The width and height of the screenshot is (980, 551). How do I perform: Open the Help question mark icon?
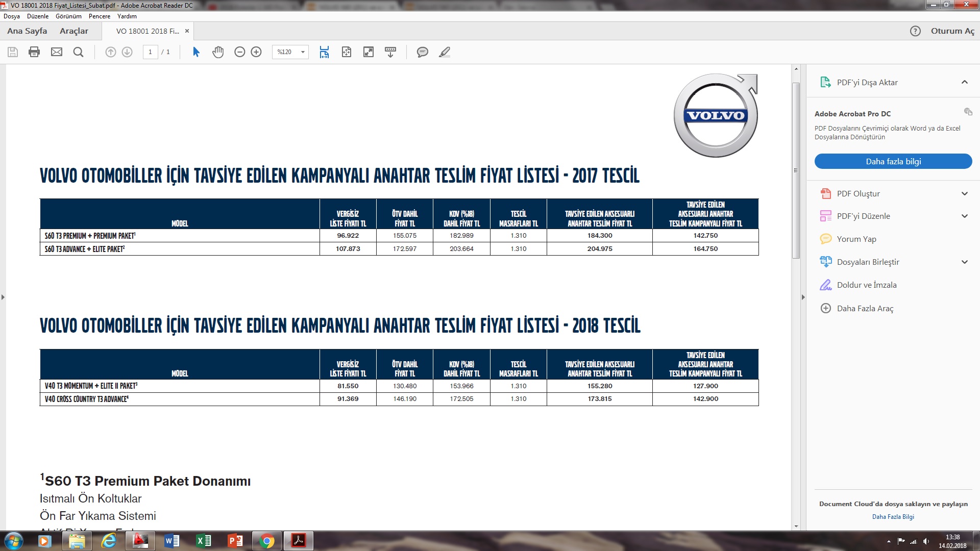916,31
